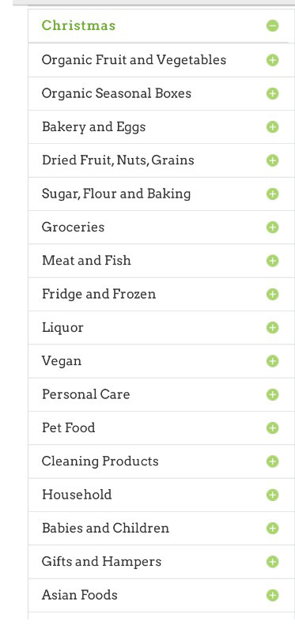Expand Babies and Children plus icon
Screen dimensions: 295x644
272,528
